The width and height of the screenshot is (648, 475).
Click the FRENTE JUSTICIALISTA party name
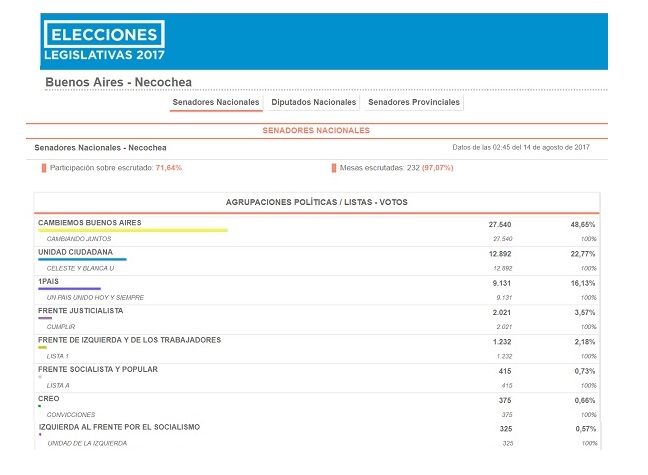(81, 311)
